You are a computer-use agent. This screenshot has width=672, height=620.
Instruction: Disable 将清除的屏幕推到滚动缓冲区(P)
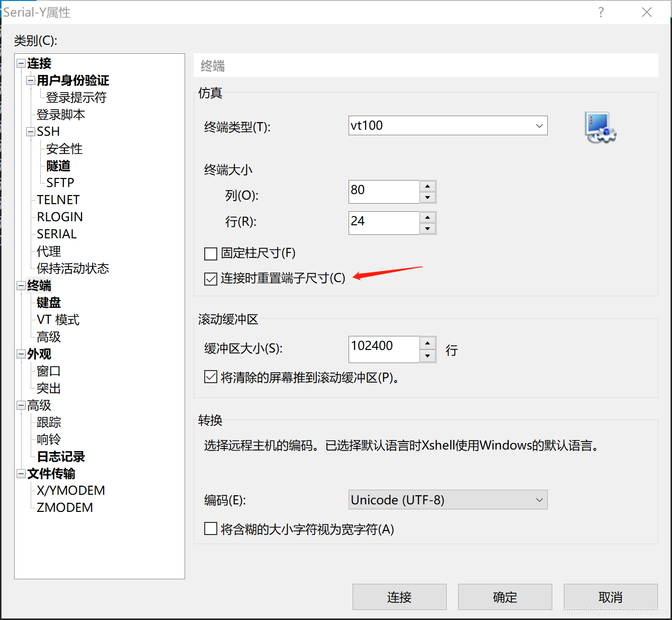[x=210, y=377]
